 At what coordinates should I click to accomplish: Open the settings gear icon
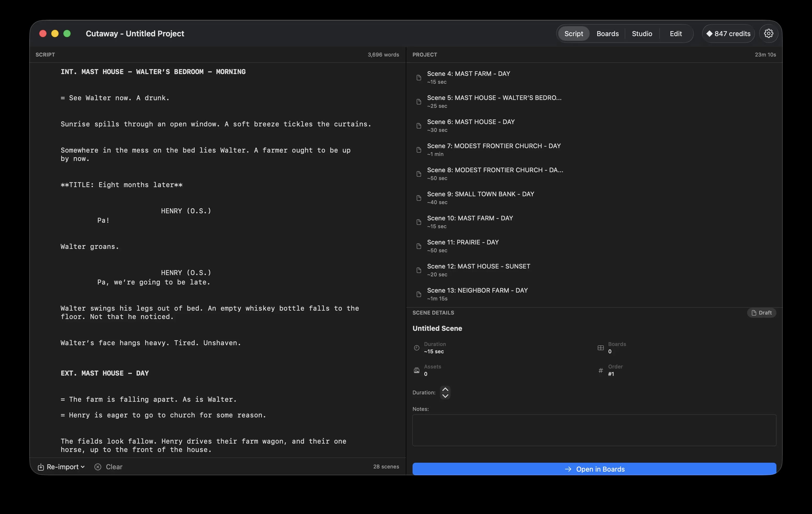768,33
